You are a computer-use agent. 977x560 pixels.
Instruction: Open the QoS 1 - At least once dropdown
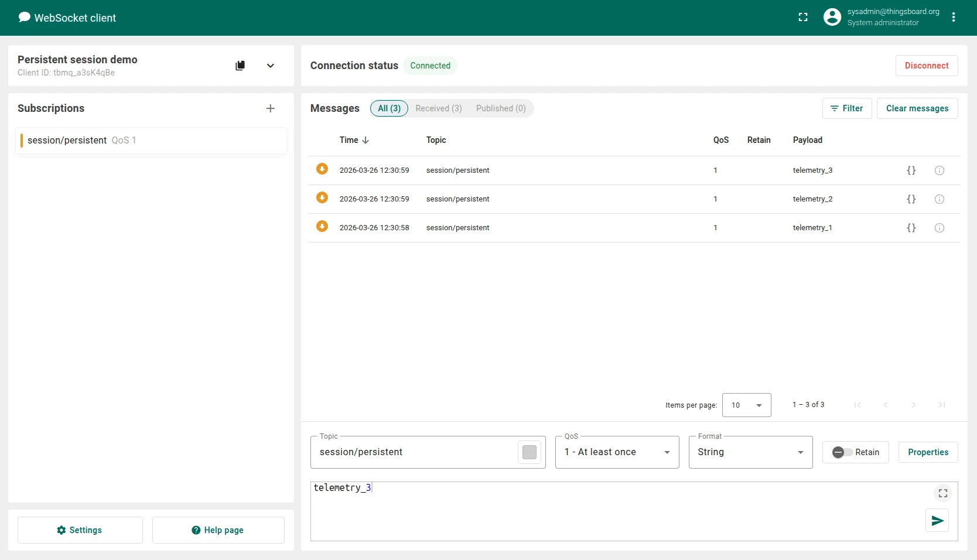point(617,452)
